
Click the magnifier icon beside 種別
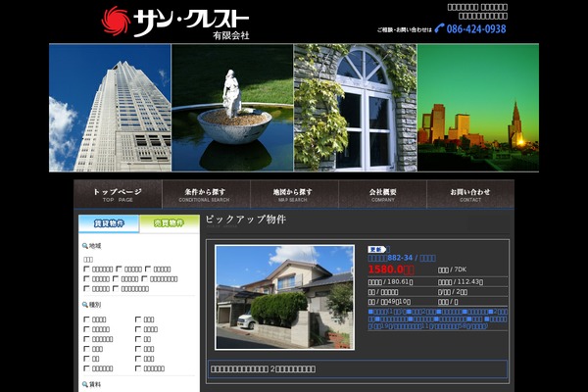(x=85, y=305)
